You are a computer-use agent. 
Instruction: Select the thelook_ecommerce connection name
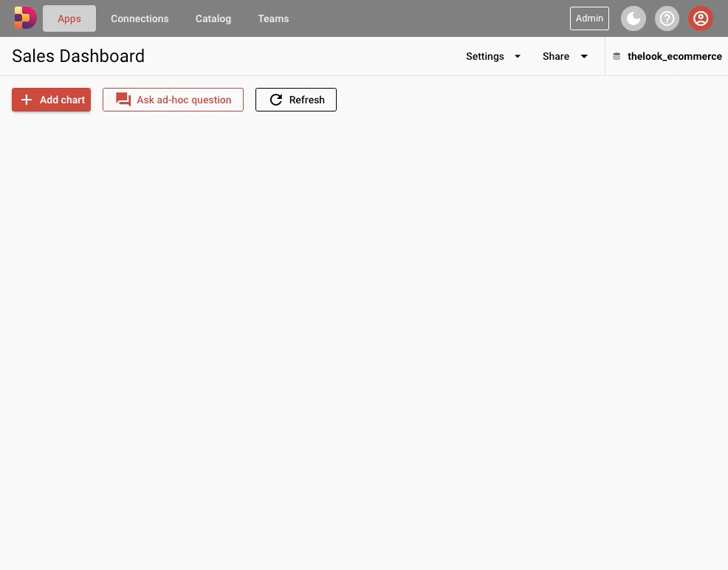click(674, 56)
